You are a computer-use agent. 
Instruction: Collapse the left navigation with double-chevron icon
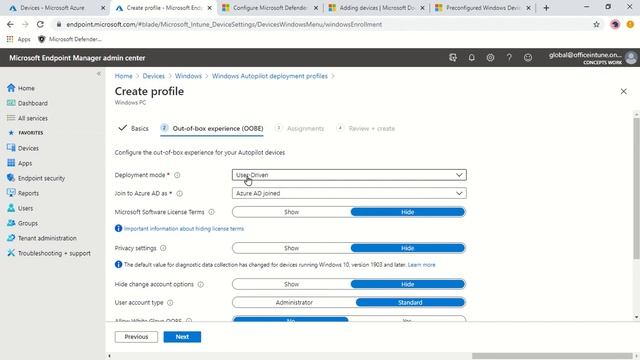[x=99, y=73]
